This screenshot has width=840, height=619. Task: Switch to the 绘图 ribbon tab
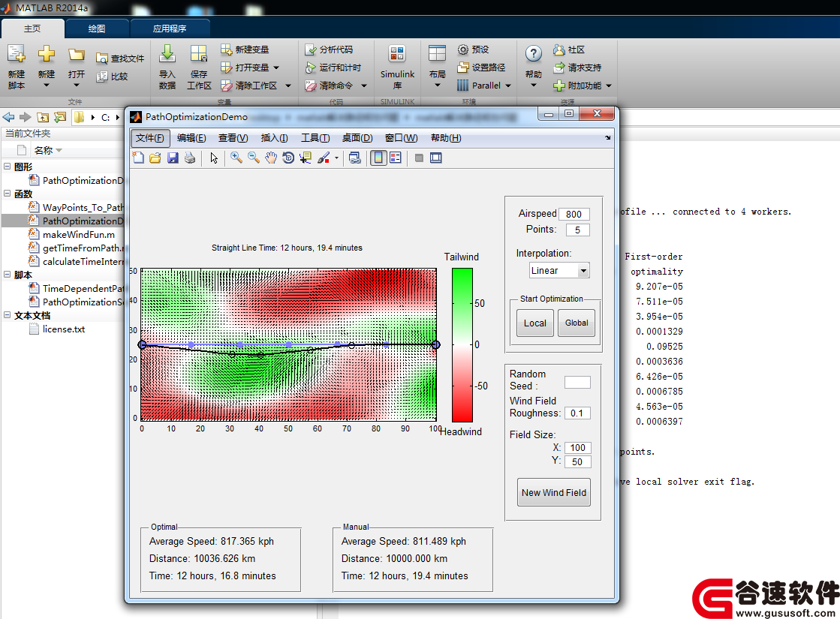(96, 29)
